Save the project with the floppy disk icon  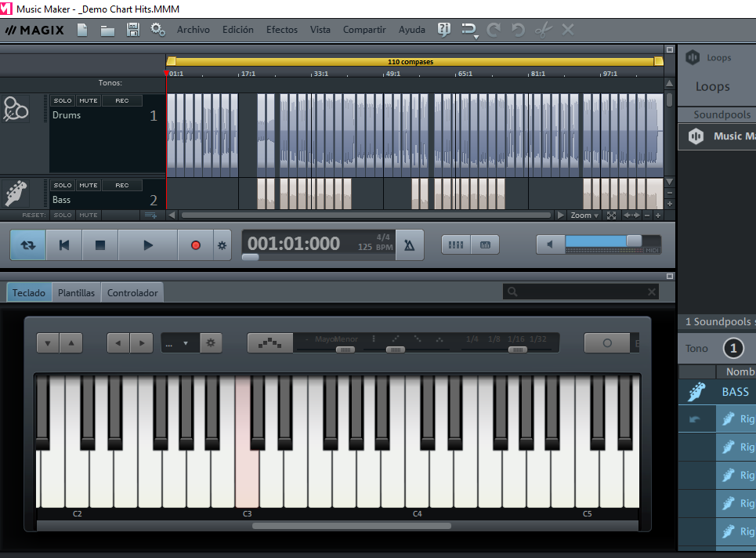click(132, 30)
